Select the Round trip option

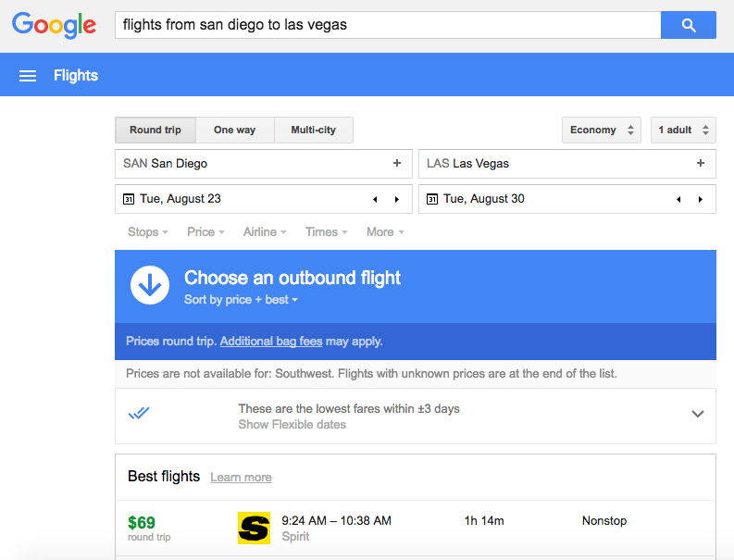[156, 130]
